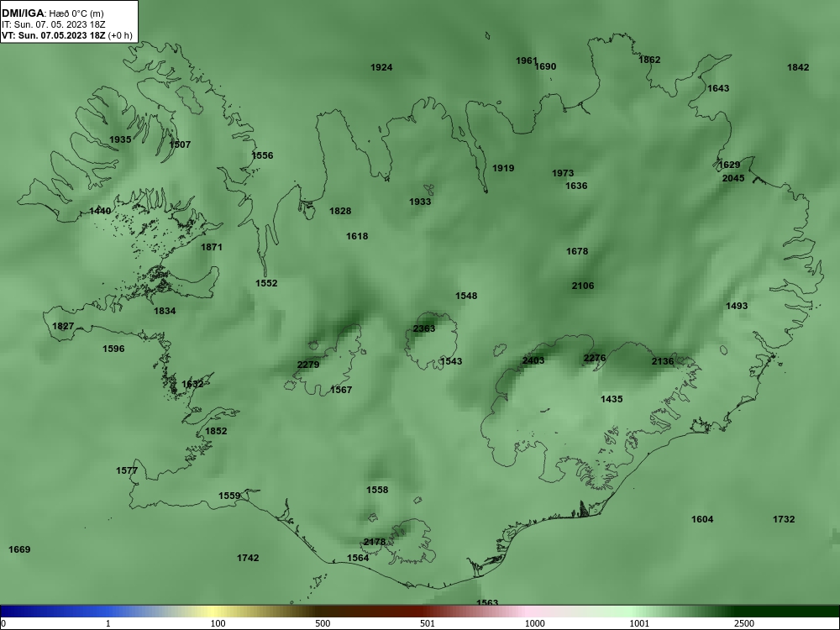Click the value 1596
Viewport: 840px width, 630px height.
point(113,349)
